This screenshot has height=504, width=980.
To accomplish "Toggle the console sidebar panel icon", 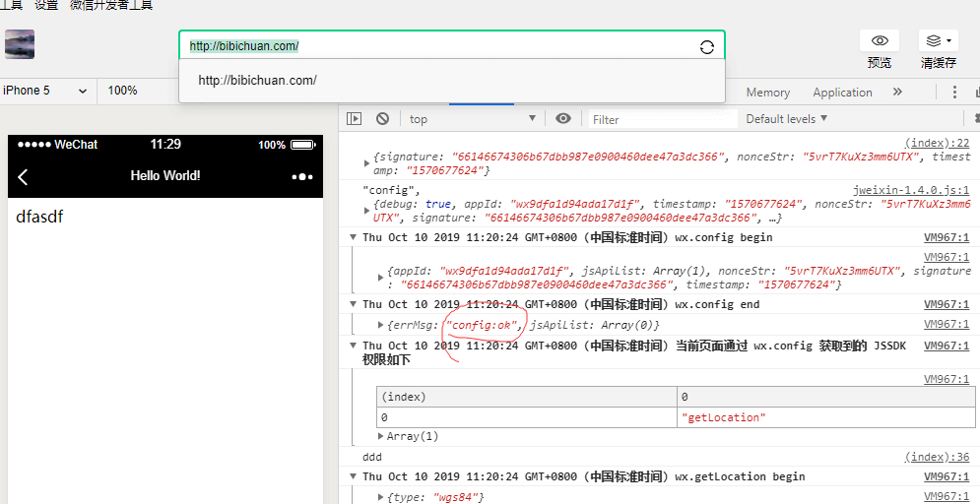I will tap(355, 119).
